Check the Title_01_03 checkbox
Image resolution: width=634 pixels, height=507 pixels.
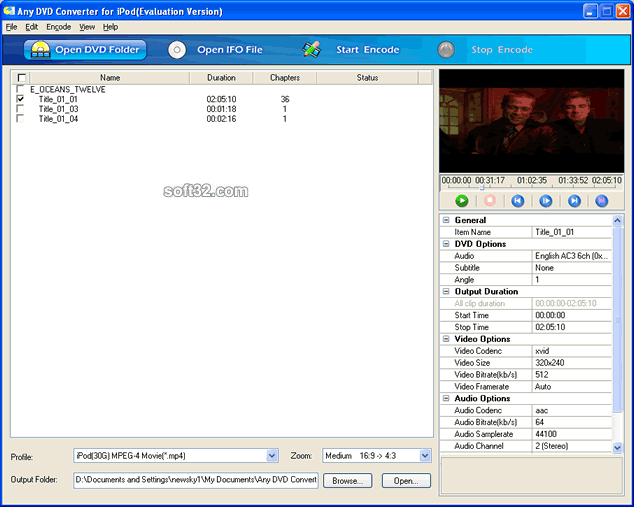(x=20, y=108)
